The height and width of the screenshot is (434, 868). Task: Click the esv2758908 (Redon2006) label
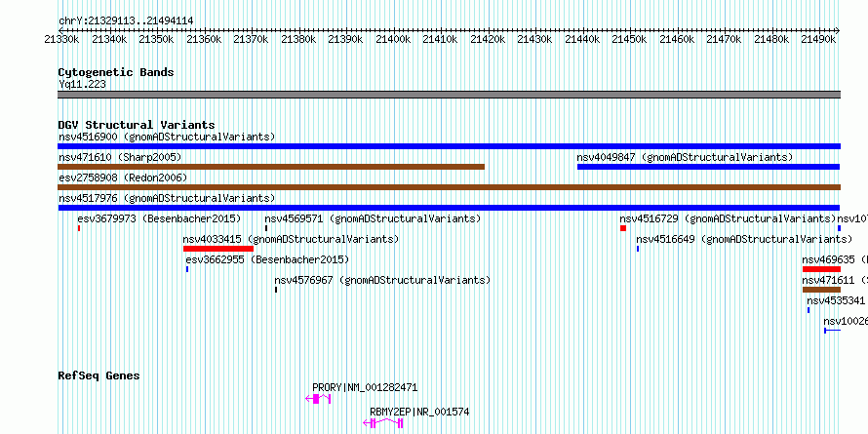click(123, 178)
